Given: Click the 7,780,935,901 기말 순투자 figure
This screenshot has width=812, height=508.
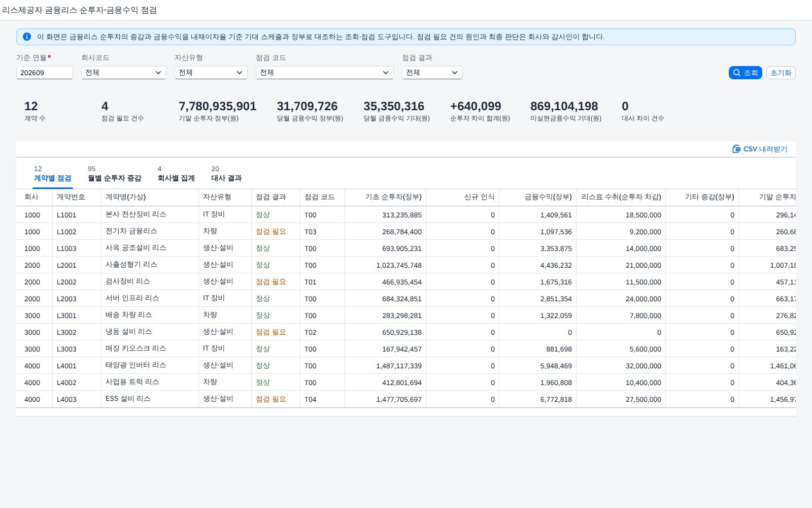Looking at the screenshot, I should point(218,106).
